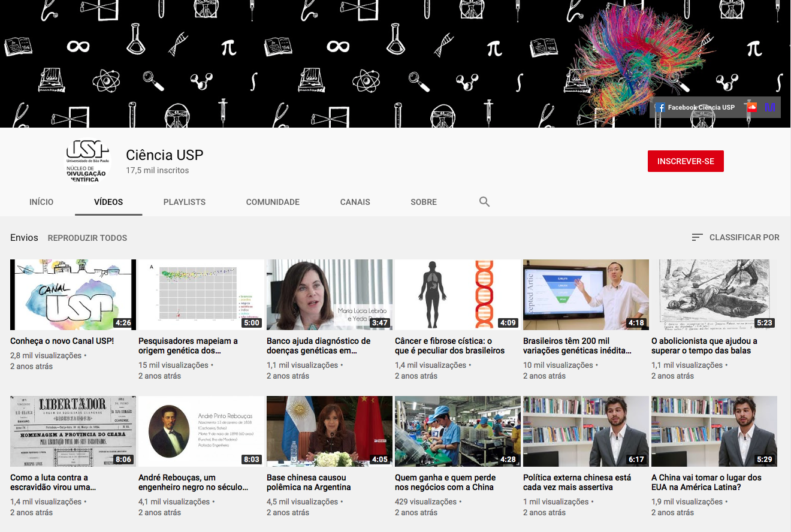Open the Sobre tab
This screenshot has height=532, width=791.
click(424, 202)
